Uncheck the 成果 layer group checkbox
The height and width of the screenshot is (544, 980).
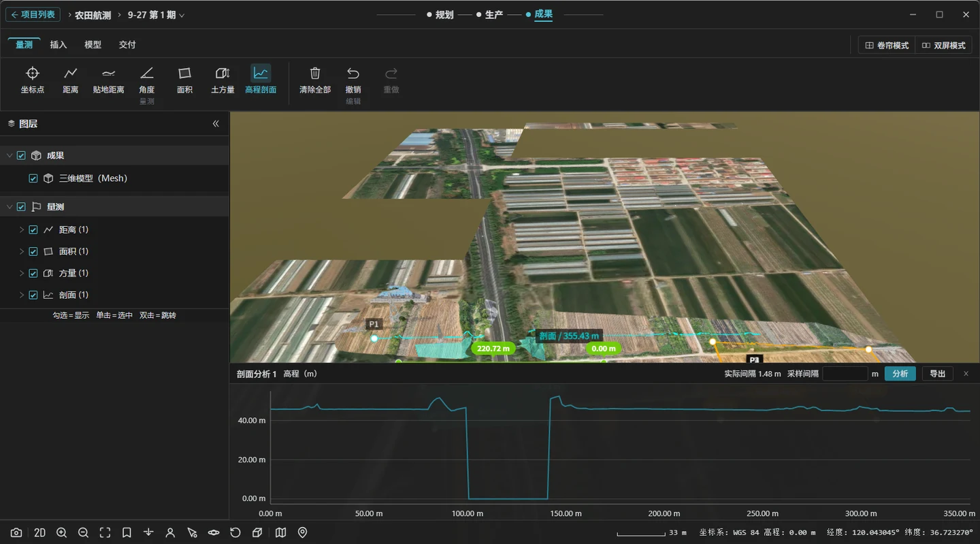[x=21, y=156]
